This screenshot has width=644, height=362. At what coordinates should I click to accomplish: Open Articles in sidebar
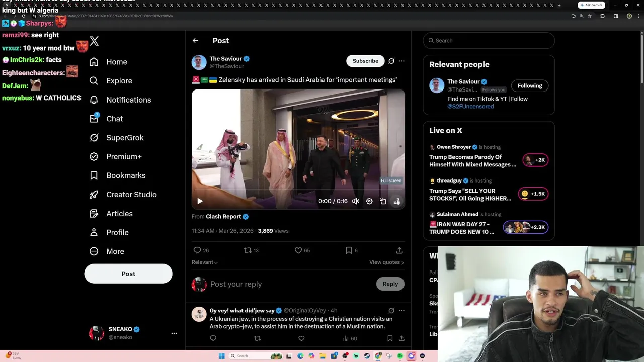[x=111, y=214]
